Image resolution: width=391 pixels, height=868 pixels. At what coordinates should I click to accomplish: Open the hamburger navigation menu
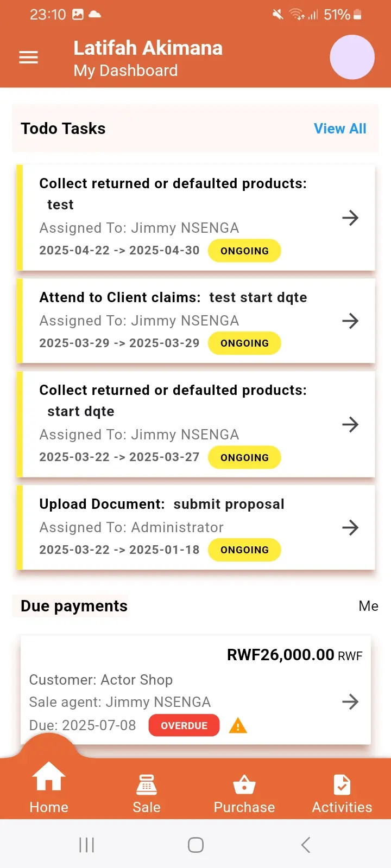click(x=29, y=58)
